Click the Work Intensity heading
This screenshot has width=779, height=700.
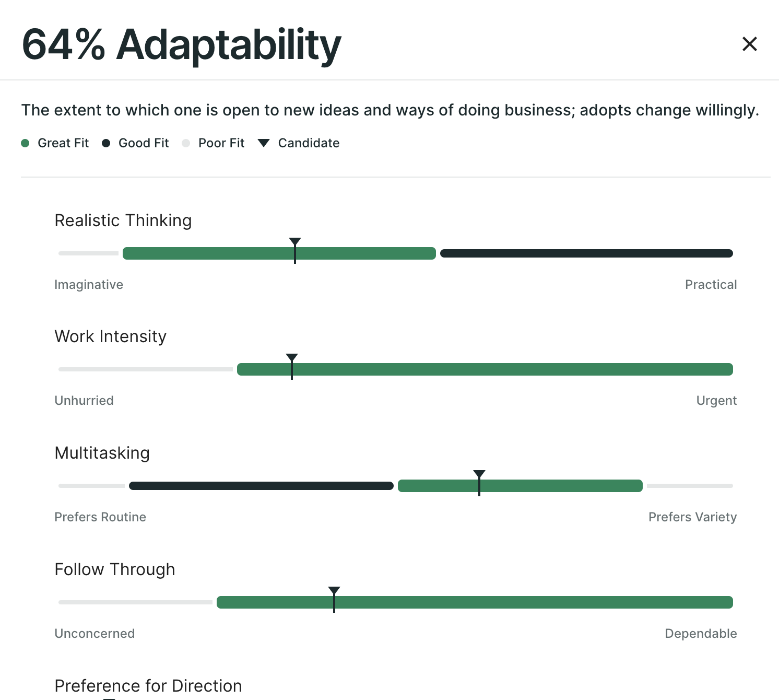pyautogui.click(x=111, y=336)
